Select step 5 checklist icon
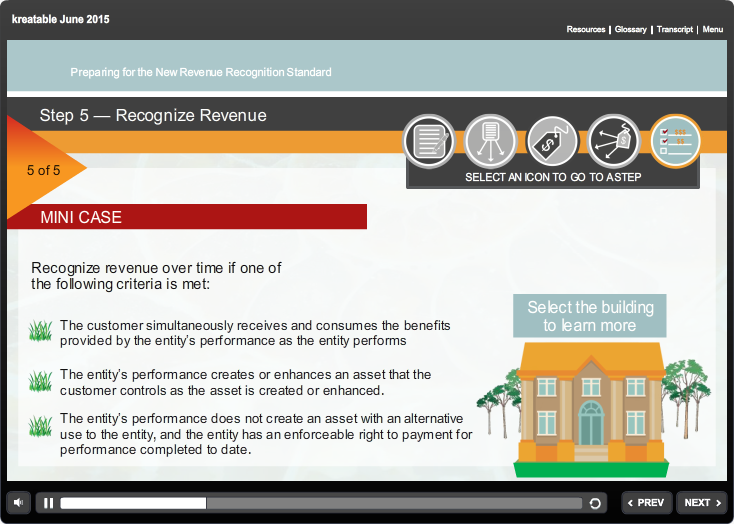The height and width of the screenshot is (524, 734). point(675,141)
